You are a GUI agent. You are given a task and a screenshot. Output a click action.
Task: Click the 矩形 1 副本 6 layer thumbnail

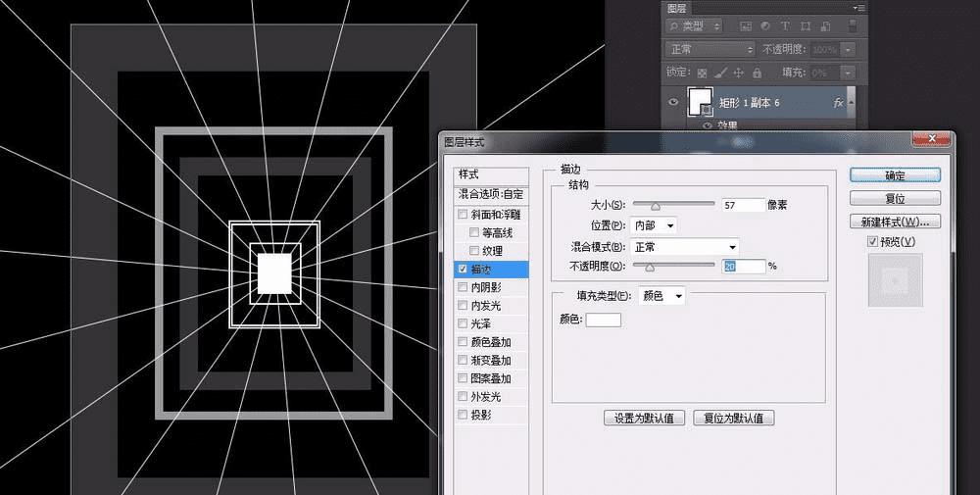click(x=701, y=101)
